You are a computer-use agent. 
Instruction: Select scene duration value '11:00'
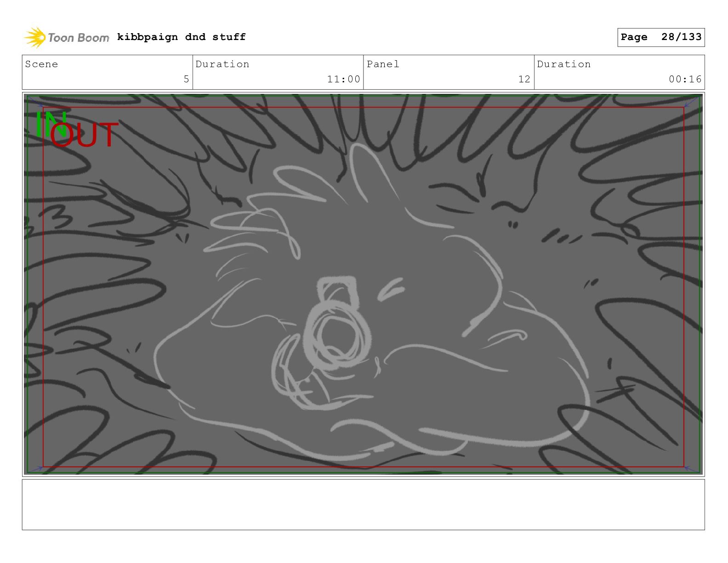(344, 79)
